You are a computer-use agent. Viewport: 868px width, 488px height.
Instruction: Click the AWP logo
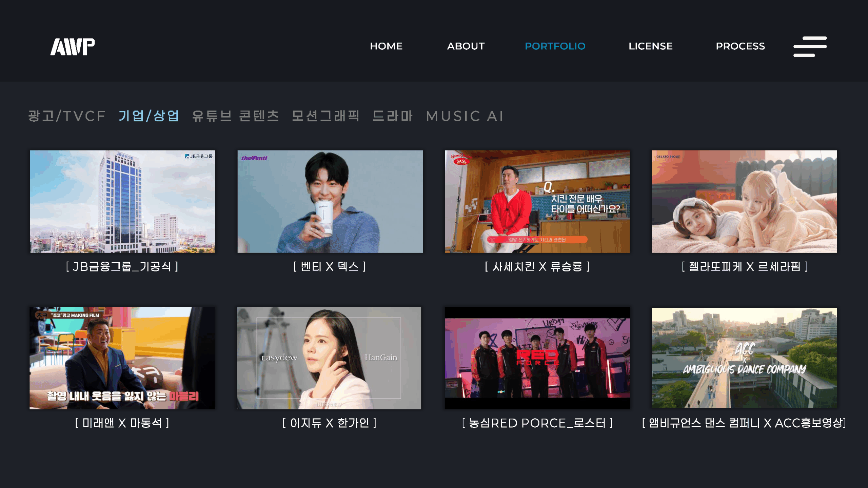(x=73, y=46)
